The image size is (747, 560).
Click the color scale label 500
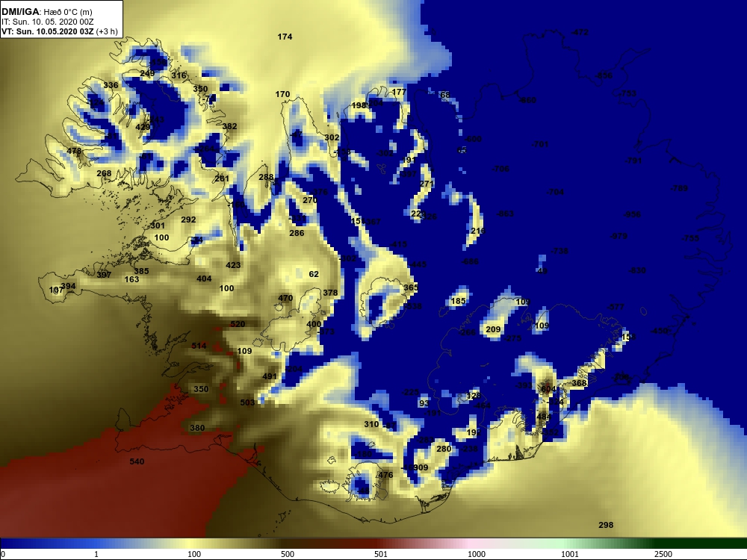coord(288,554)
